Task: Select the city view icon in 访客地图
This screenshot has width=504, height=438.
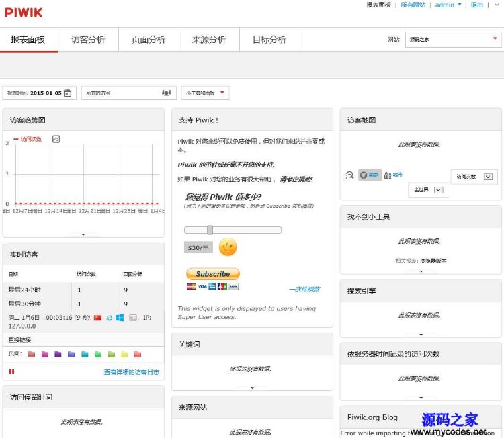Action: [388, 175]
